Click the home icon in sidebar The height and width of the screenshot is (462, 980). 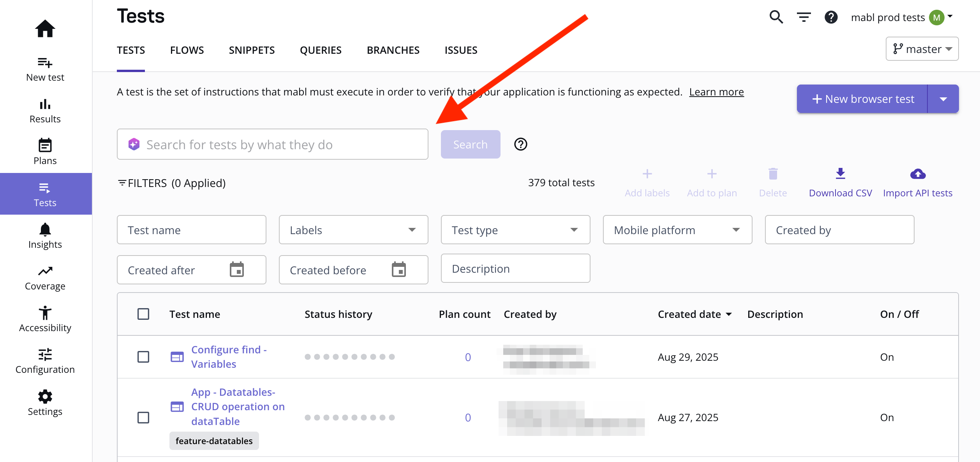pyautogui.click(x=45, y=28)
